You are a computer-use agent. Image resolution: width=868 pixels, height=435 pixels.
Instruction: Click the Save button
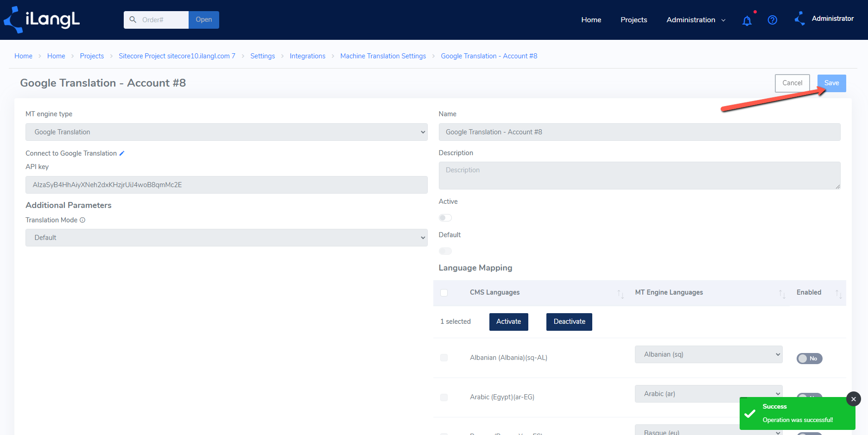(831, 83)
